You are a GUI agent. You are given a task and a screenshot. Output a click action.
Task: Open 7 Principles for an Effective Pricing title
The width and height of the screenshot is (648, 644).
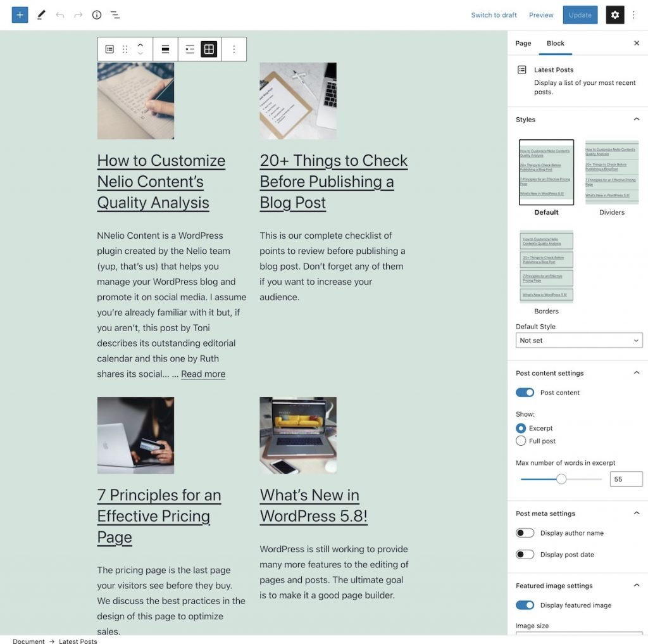pos(159,516)
